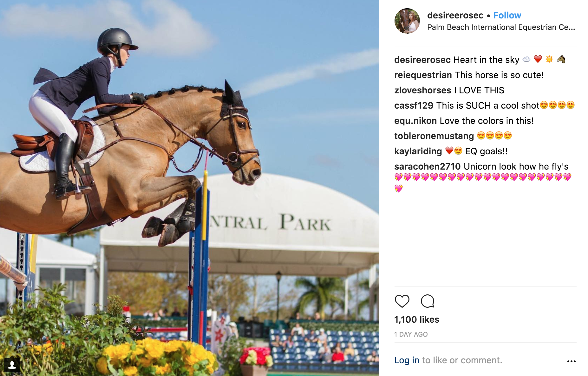Open post permalink via 1 DAY AGO

click(x=411, y=334)
